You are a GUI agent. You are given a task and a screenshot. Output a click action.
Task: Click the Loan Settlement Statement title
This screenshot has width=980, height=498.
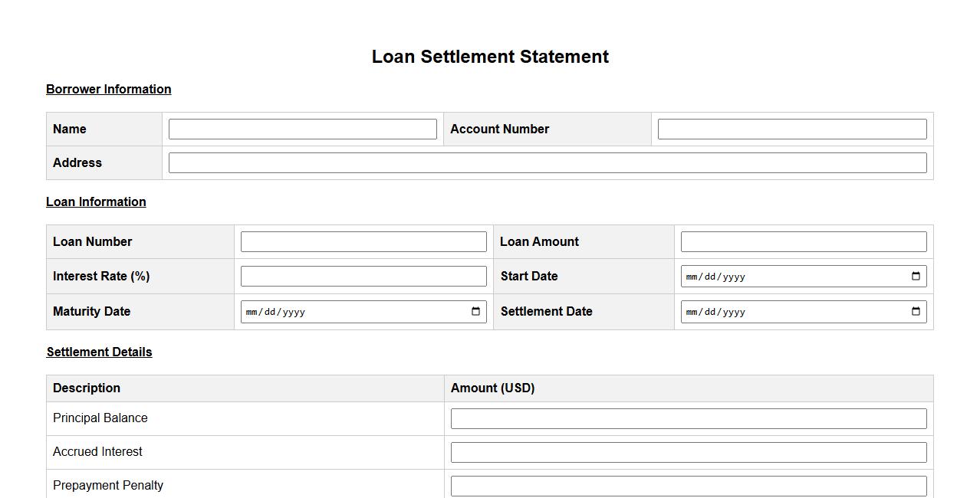point(490,57)
